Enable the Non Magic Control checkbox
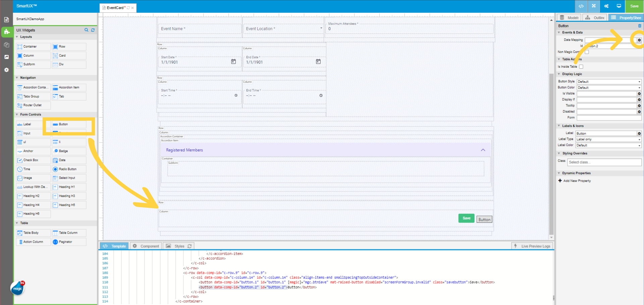Image resolution: width=644 pixels, height=305 pixels. click(587, 52)
